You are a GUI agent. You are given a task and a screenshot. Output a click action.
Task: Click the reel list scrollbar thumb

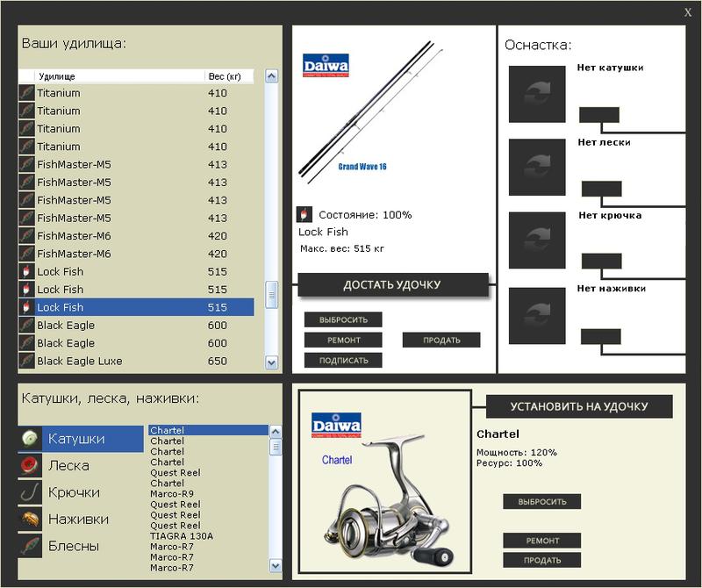[276, 447]
